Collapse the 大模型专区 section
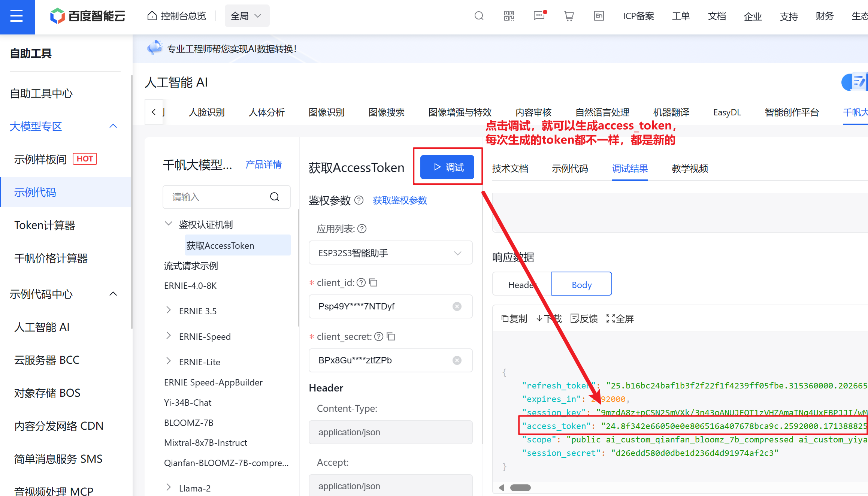 point(113,126)
